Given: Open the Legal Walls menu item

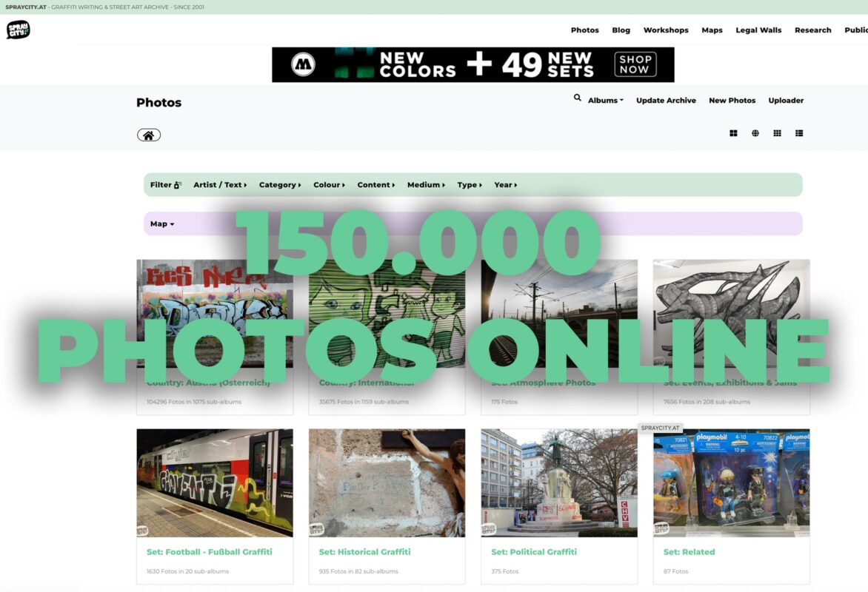Looking at the screenshot, I should 758,30.
